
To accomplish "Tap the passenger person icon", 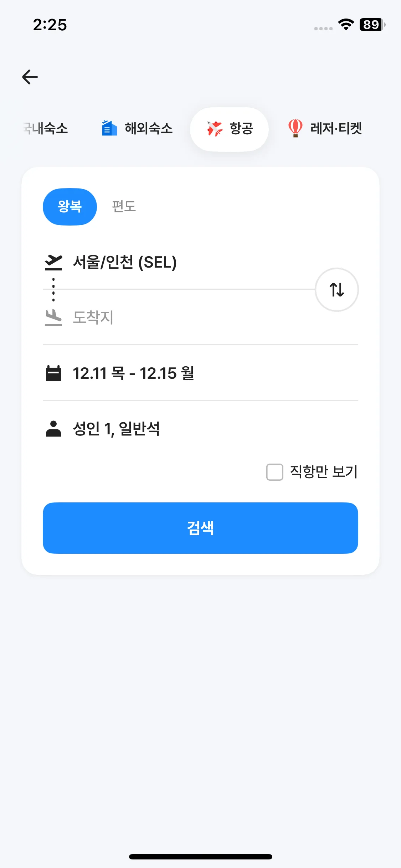I will click(53, 429).
